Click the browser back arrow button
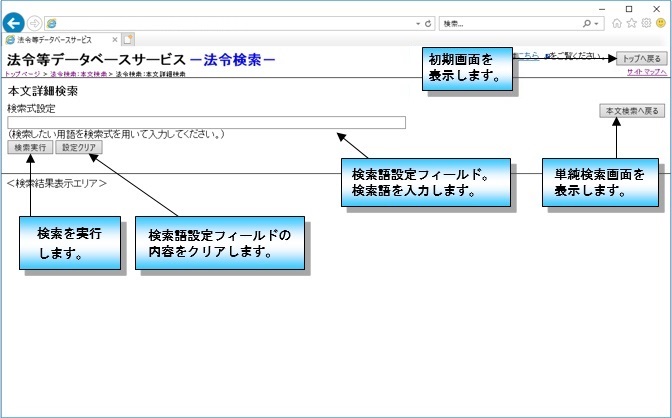The width and height of the screenshot is (672, 418). point(14,22)
